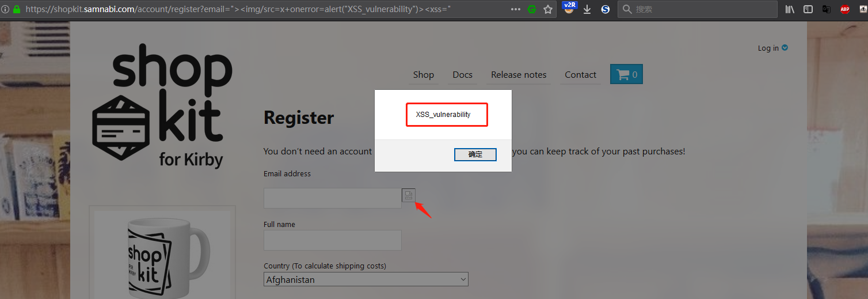Screen dimensions: 868x299
Task: Click the Country (To calculate shipping costs) label
Action: pyautogui.click(x=325, y=266)
